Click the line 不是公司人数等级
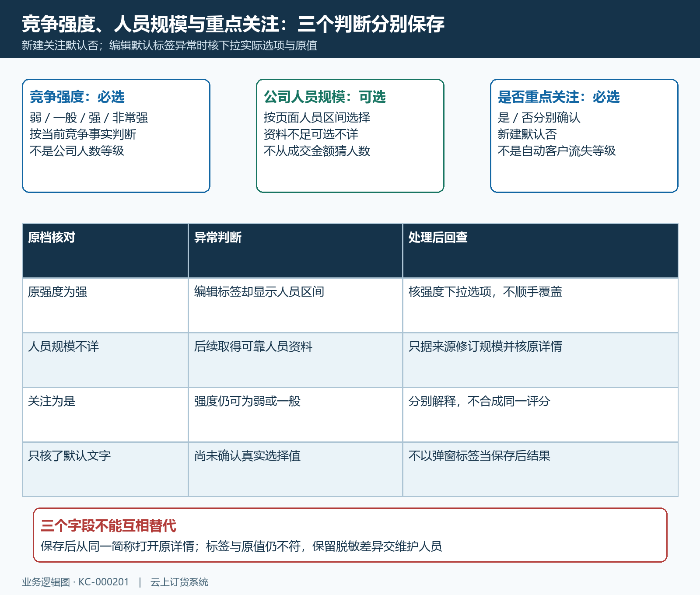700x595 pixels. tap(77, 151)
